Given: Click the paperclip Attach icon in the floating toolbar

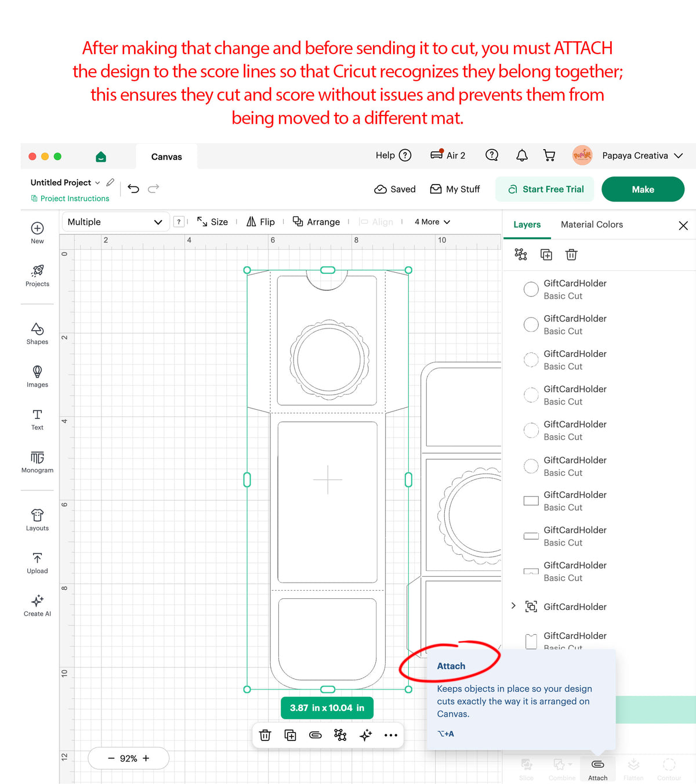Looking at the screenshot, I should pyautogui.click(x=316, y=735).
